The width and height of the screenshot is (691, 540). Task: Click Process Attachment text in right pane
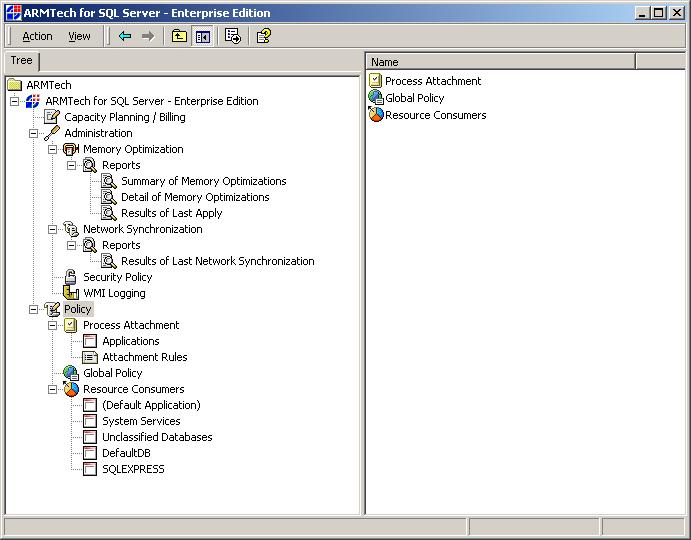(433, 81)
